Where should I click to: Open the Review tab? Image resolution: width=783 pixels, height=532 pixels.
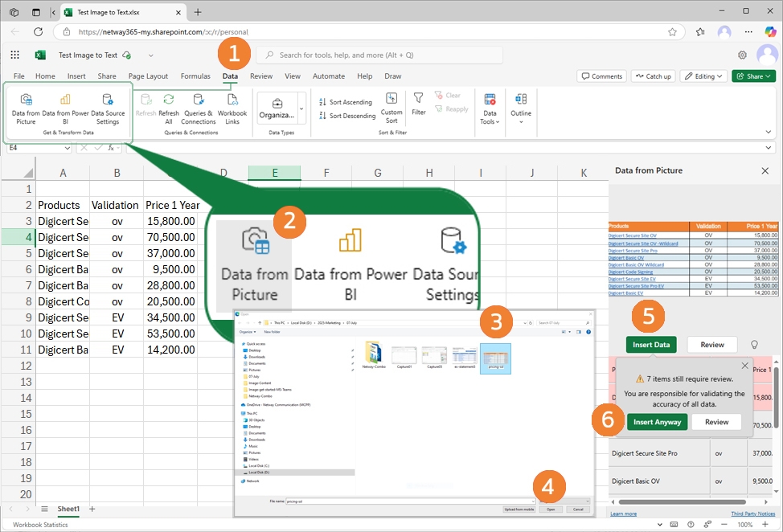(261, 76)
